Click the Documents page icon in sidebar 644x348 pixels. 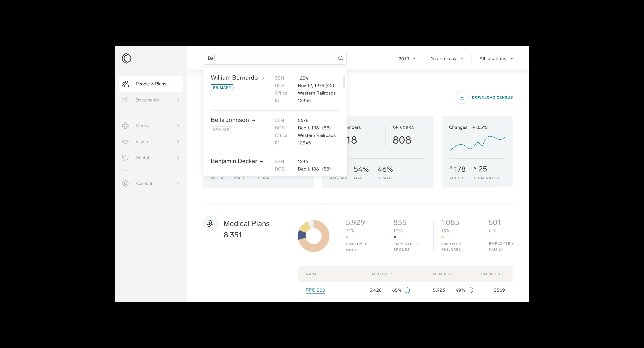(125, 100)
